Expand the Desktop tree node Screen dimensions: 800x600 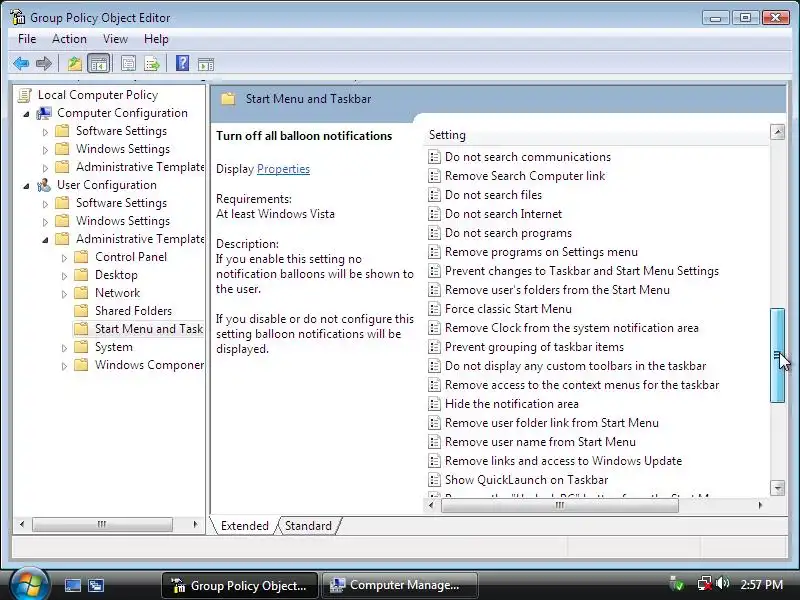(64, 276)
